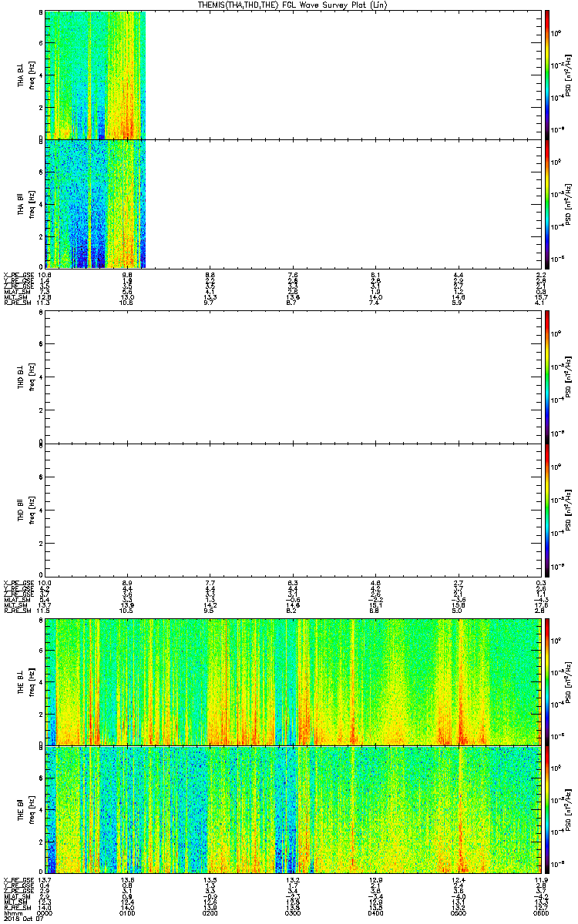Click the 0600 time tick label
The width and height of the screenshot is (578, 924).
point(539,912)
